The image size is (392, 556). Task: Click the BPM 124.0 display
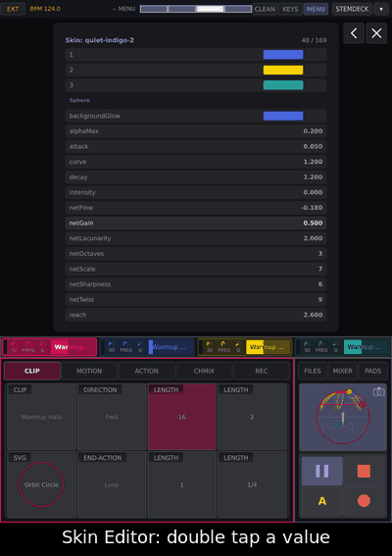point(45,9)
